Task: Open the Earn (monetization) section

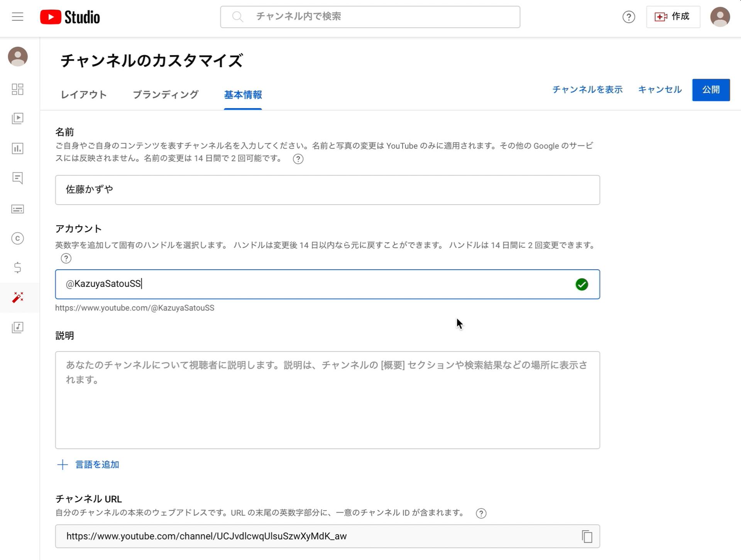Action: point(17,267)
